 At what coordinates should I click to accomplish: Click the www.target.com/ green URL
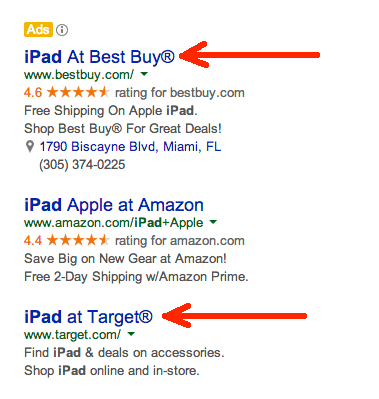72,334
